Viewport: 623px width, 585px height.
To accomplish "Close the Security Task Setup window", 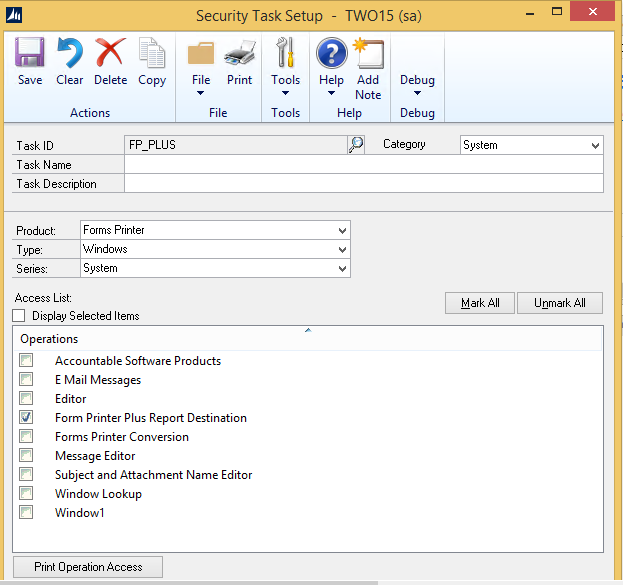I will pos(592,11).
